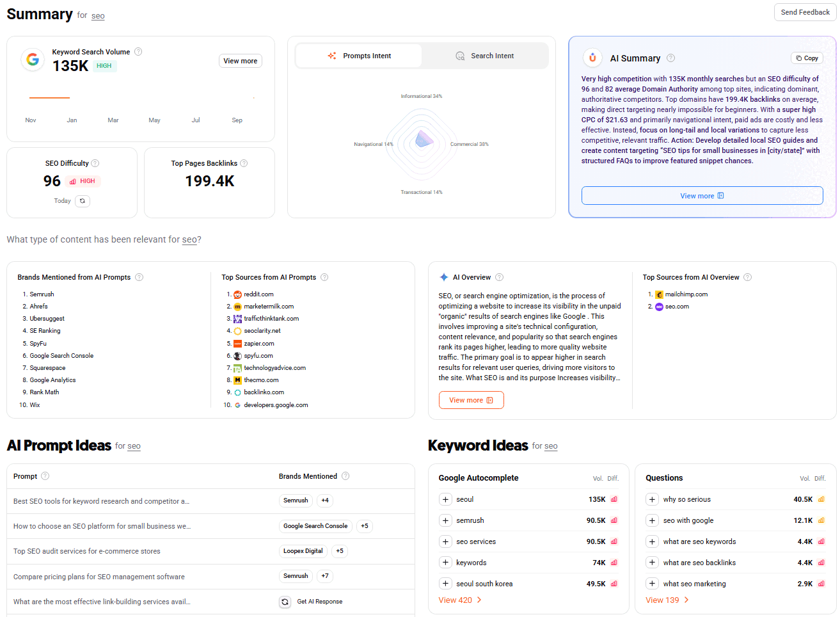Image resolution: width=840 pixels, height=617 pixels.
Task: Click Top Pages Backlinks help icon
Action: (244, 163)
